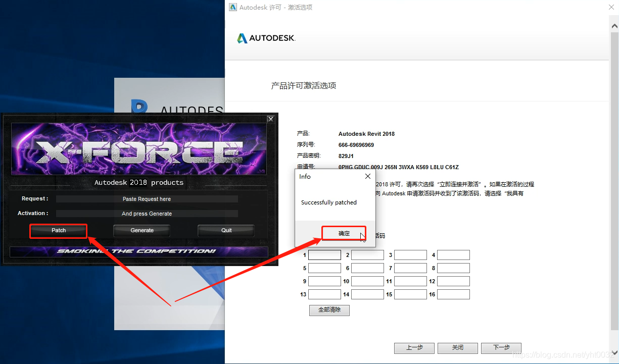
Task: Click the X-FORCE logo banner
Action: [x=139, y=148]
